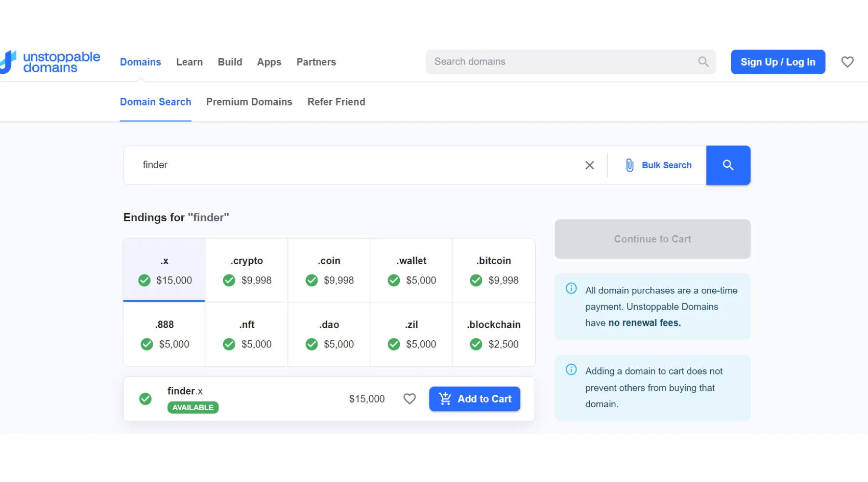Image resolution: width=868 pixels, height=482 pixels.
Task: Click the info icon about cart reservations
Action: pos(571,369)
